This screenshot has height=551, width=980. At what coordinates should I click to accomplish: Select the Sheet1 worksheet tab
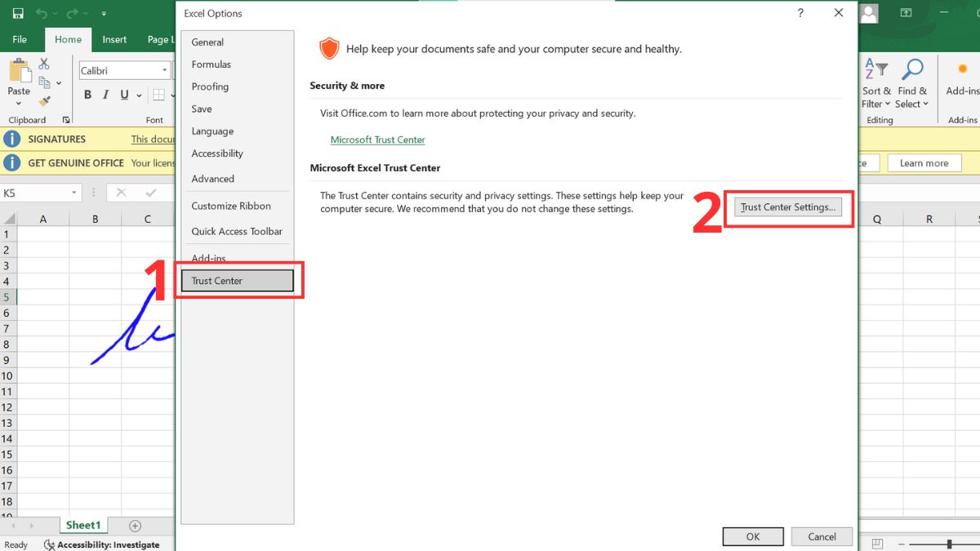coord(83,526)
